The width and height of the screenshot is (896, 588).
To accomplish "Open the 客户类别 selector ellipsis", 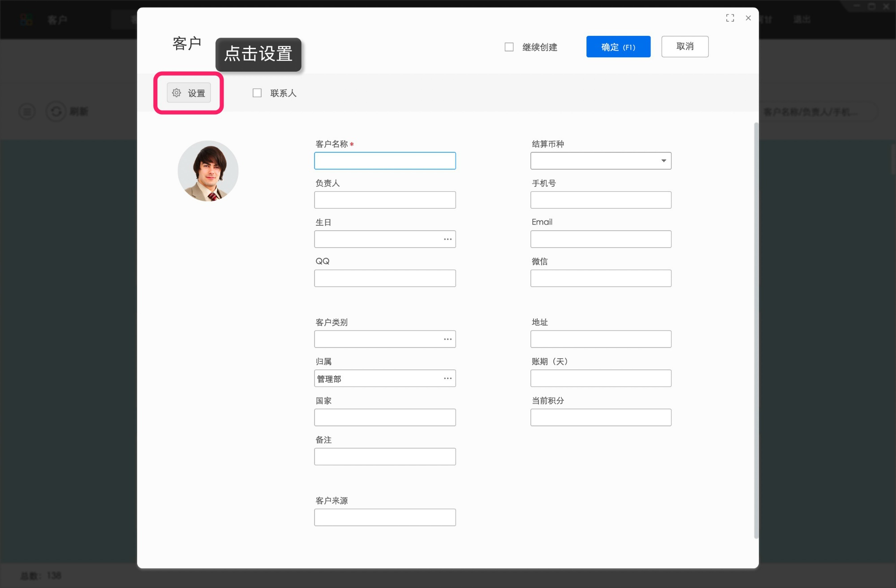I will click(448, 339).
